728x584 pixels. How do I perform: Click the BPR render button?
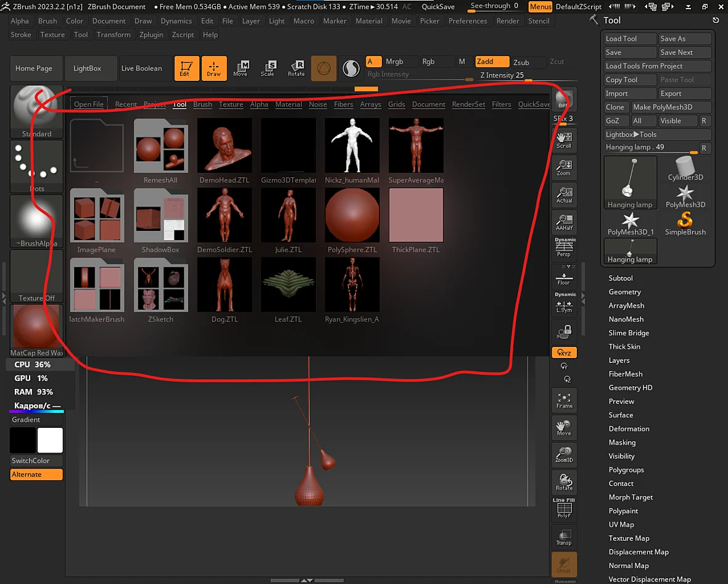tap(564, 99)
